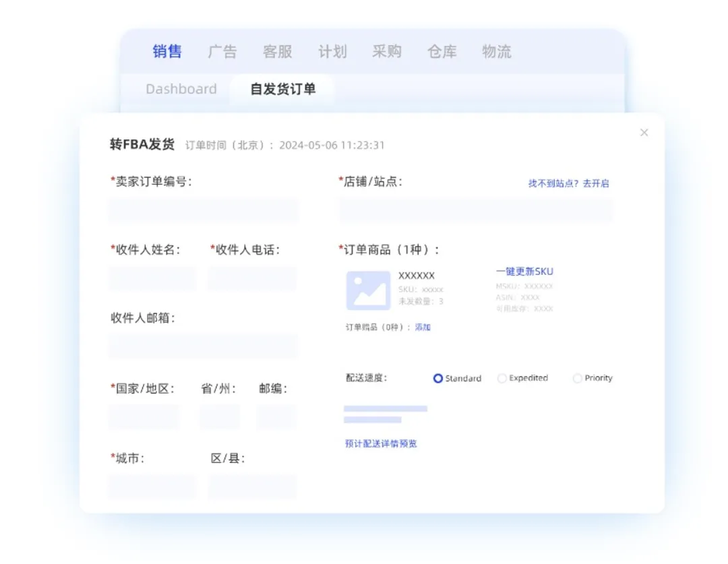Screen dimensions: 728x564
Task: Open the 广告 menu
Action: pos(222,52)
